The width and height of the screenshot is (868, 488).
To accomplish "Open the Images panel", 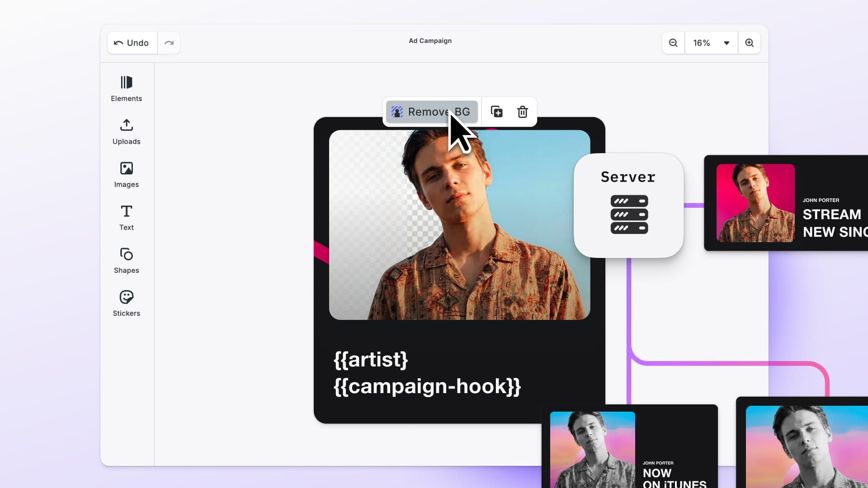I will click(x=126, y=174).
